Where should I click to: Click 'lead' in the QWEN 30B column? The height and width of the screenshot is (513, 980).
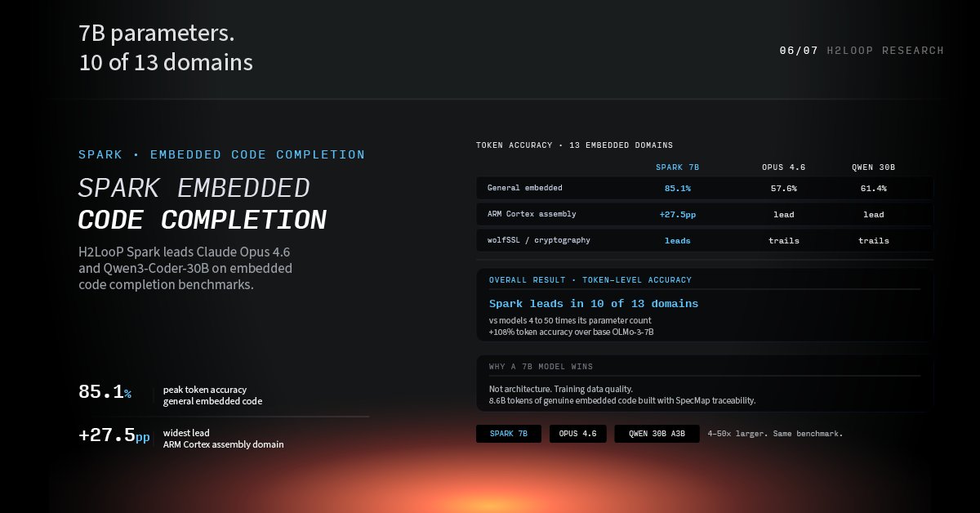pyautogui.click(x=874, y=215)
